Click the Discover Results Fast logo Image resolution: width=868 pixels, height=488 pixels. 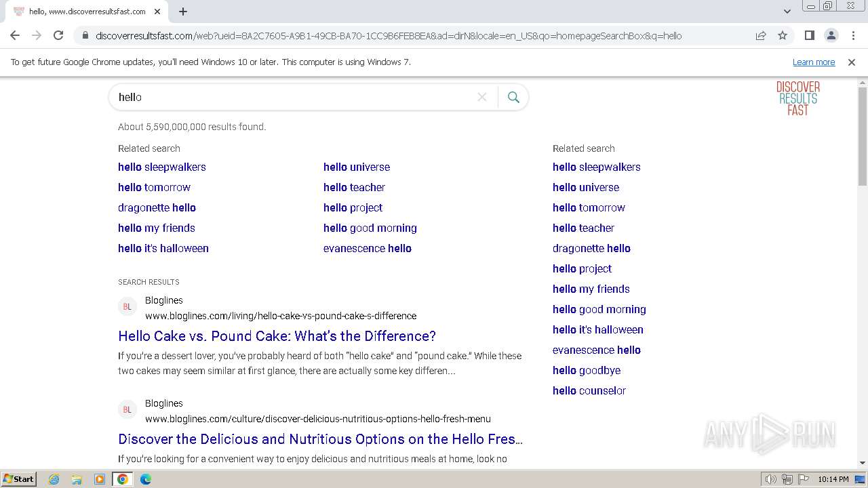click(798, 98)
